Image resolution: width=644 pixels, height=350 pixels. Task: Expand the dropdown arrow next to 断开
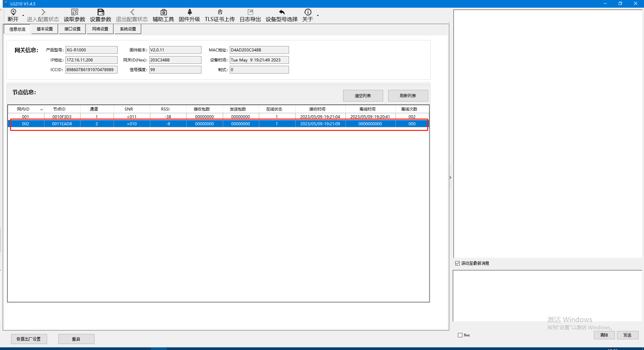tap(23, 16)
